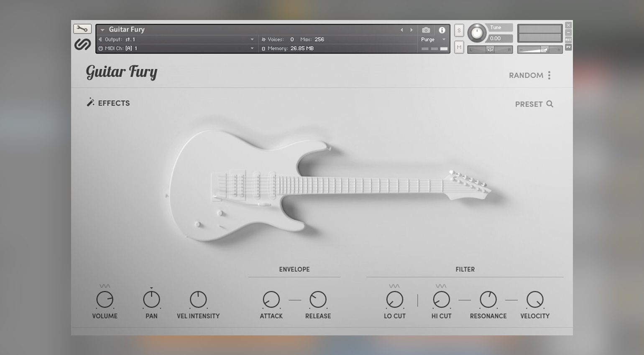Click the magic wand Effects icon
644x355 pixels.
90,102
